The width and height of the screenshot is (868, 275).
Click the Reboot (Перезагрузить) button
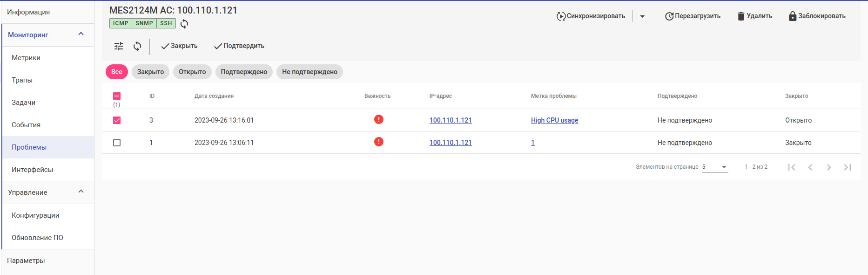pyautogui.click(x=693, y=16)
